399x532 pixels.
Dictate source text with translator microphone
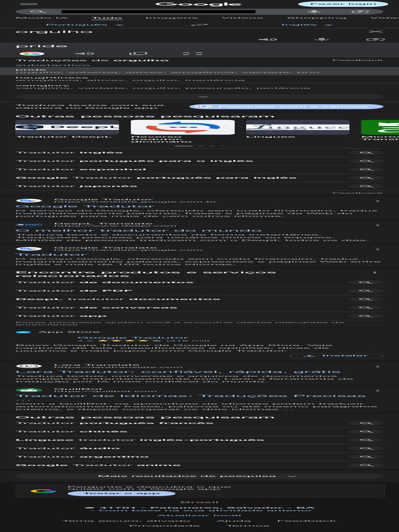coord(321,39)
